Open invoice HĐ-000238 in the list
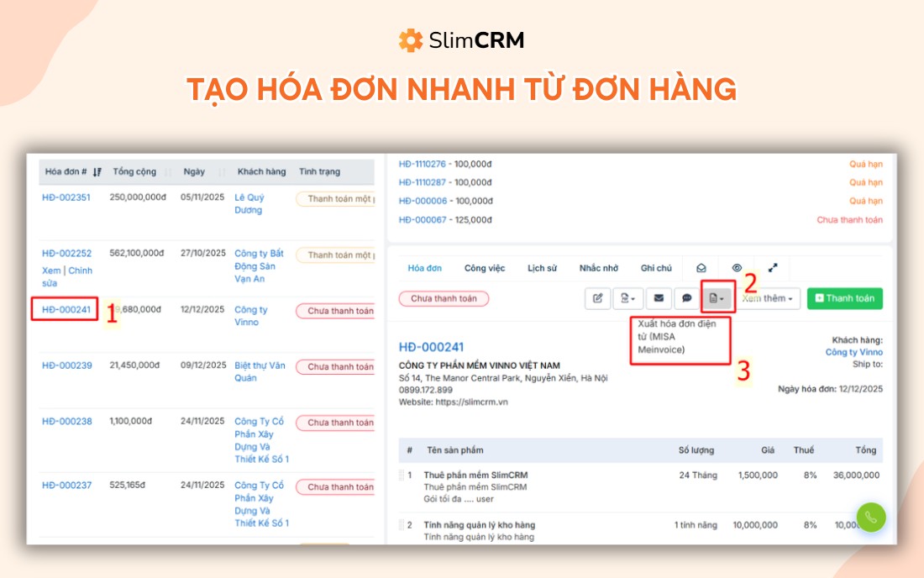The image size is (924, 578). [x=66, y=421]
